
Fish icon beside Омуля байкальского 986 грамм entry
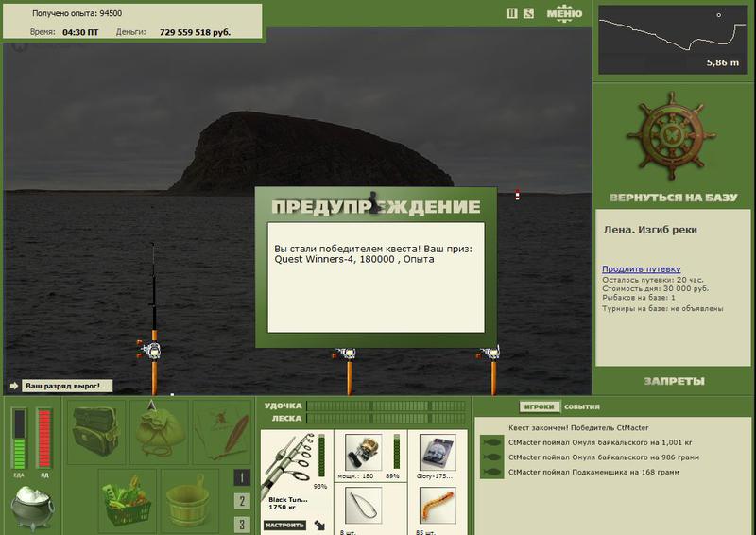[x=492, y=457]
